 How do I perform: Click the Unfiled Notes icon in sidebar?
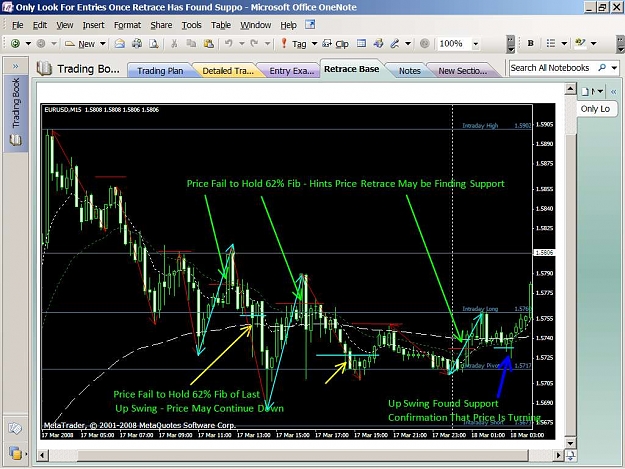click(15, 428)
